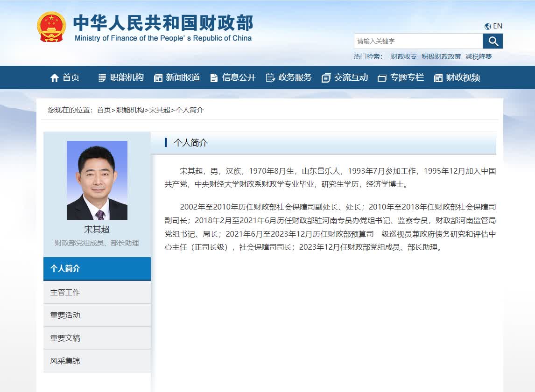Click the 财政视频 icon in navbar
Image resolution: width=535 pixels, height=392 pixels.
coord(438,78)
